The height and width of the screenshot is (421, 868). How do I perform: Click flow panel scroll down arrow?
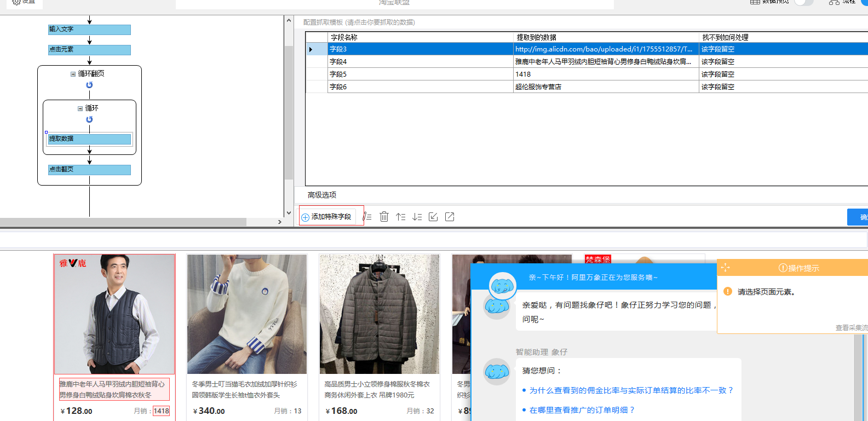pos(289,213)
